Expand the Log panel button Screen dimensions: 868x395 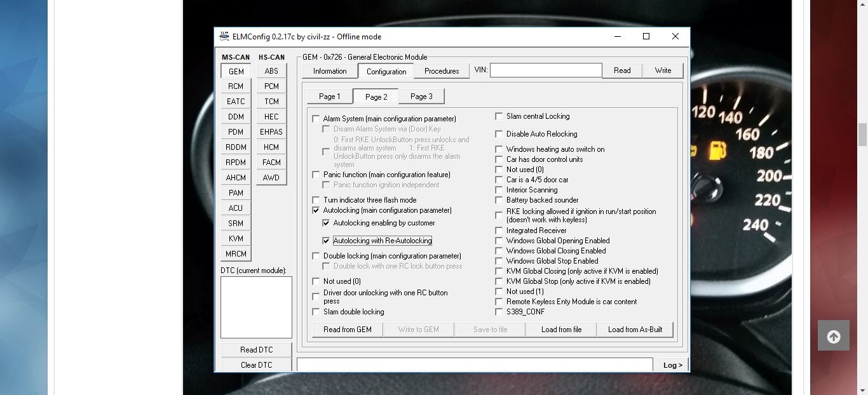672,365
